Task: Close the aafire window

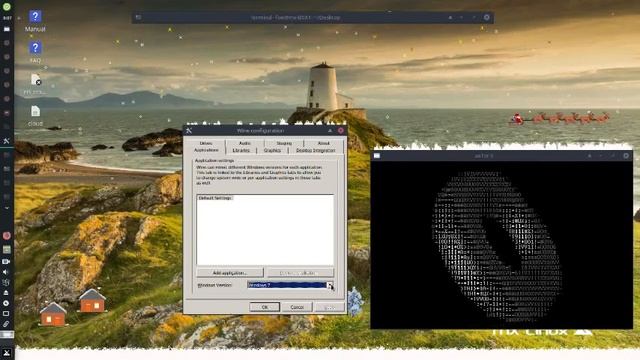Action: (626, 156)
